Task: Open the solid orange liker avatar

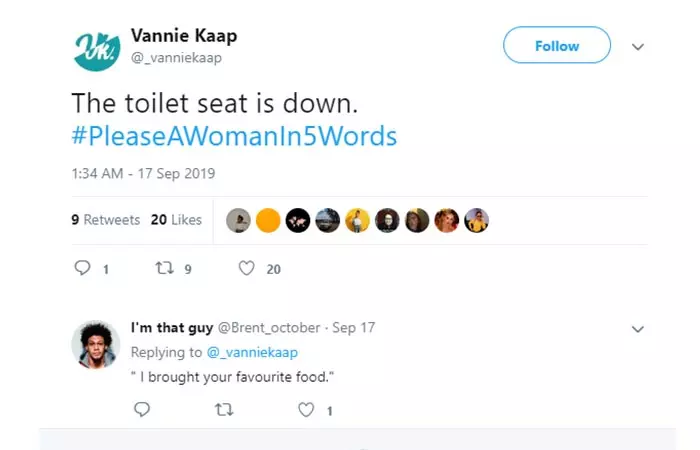Action: (x=268, y=221)
